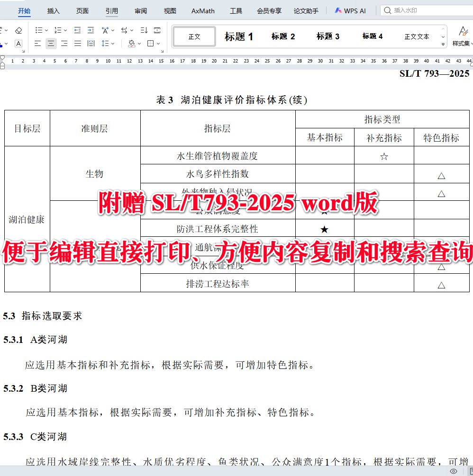This screenshot has height=476, width=473.
Task: Click the shading paint bucket icon
Action: pyautogui.click(x=132, y=44)
